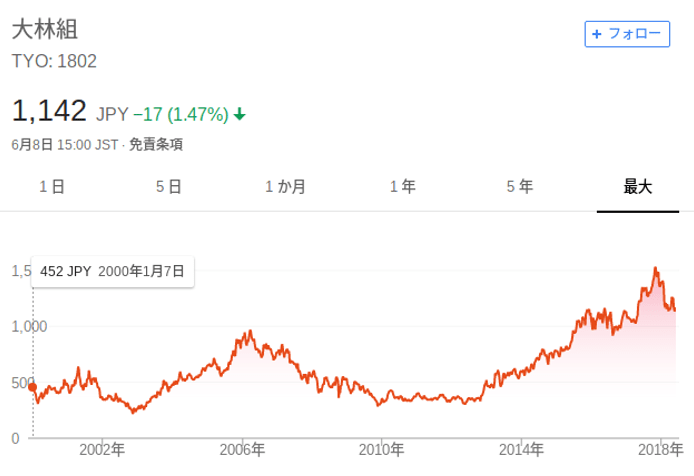Switch chart to the 1年 tab
This screenshot has width=694, height=476.
[402, 186]
